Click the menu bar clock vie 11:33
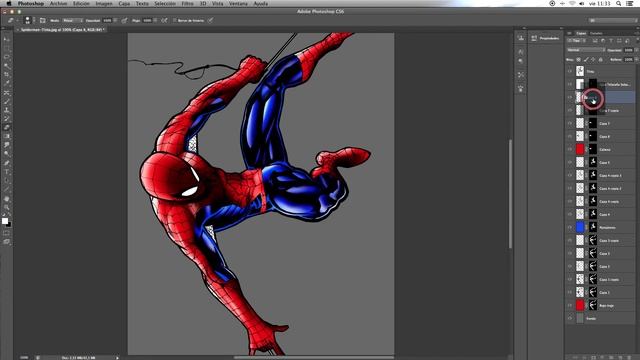Image resolution: width=640 pixels, height=360 pixels. [x=599, y=3]
